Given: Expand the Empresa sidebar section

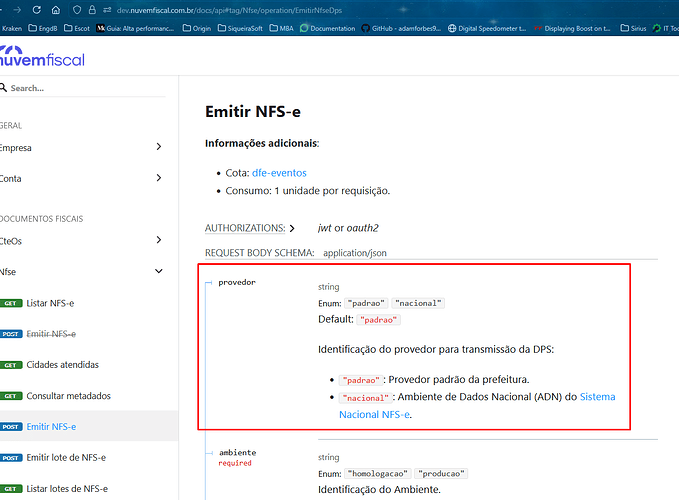Looking at the screenshot, I should pos(82,148).
